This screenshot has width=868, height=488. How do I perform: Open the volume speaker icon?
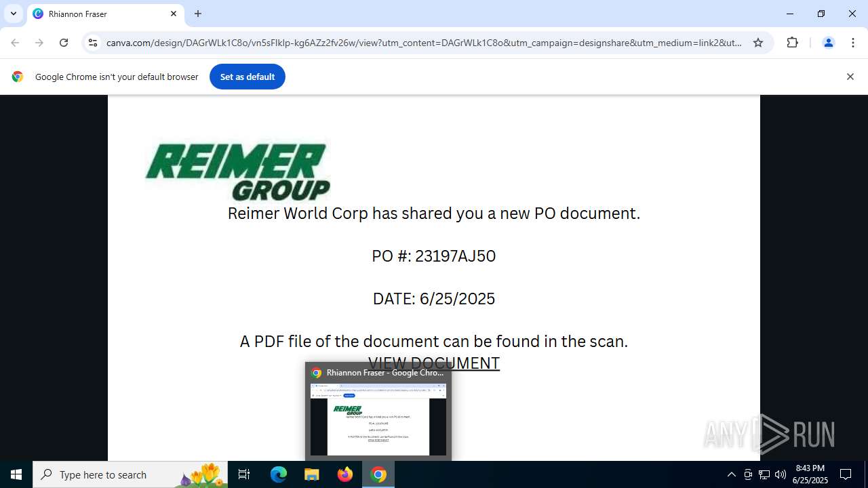pyautogui.click(x=781, y=474)
